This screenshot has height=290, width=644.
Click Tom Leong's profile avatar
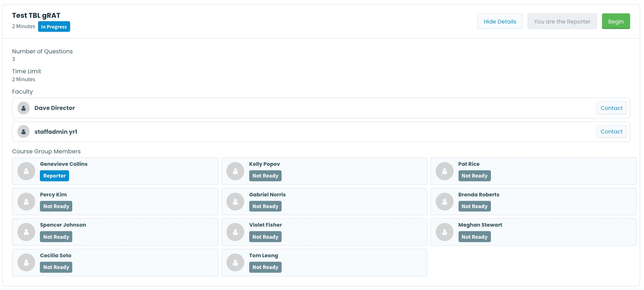coord(235,263)
